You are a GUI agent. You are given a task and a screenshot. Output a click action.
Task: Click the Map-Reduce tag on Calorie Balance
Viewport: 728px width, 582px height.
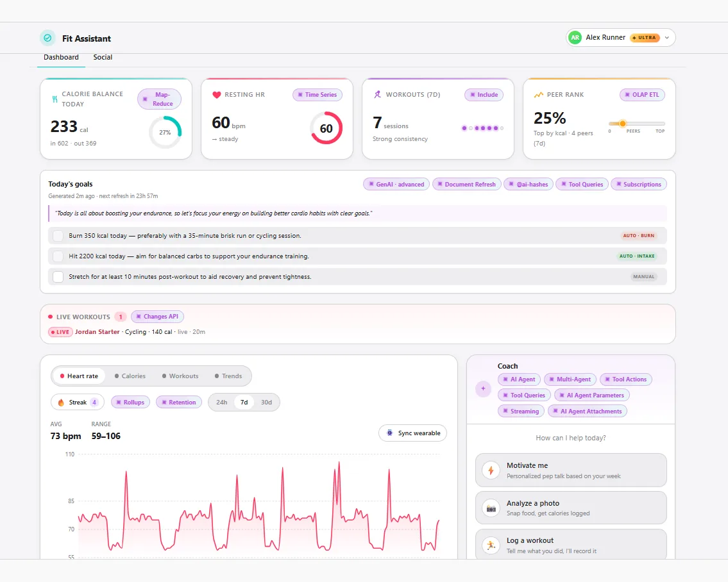(x=159, y=99)
